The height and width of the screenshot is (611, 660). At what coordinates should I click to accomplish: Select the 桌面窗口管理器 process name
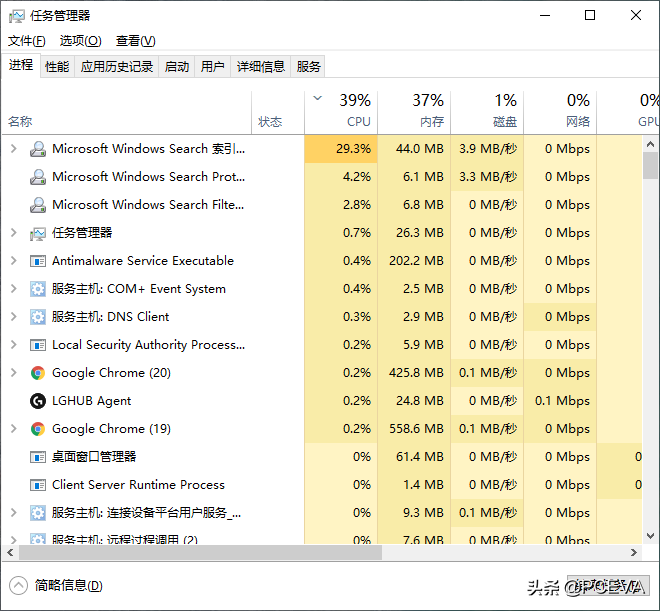click(94, 457)
